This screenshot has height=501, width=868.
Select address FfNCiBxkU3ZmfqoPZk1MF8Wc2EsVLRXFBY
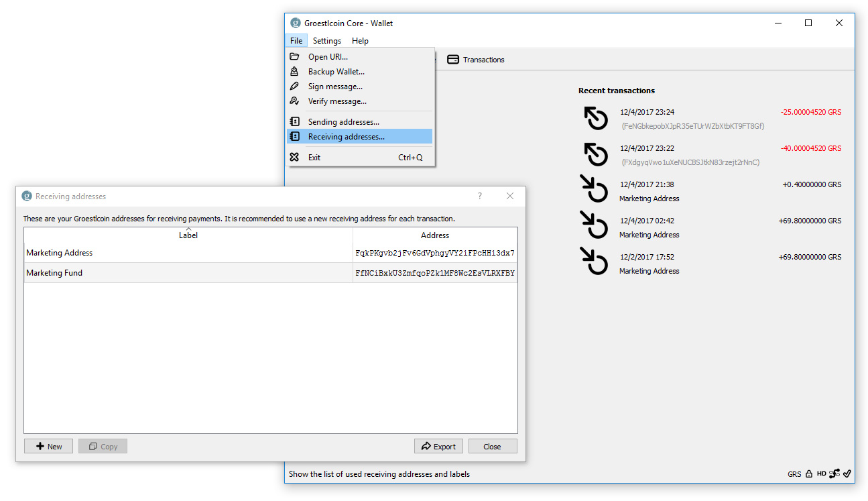[435, 273]
